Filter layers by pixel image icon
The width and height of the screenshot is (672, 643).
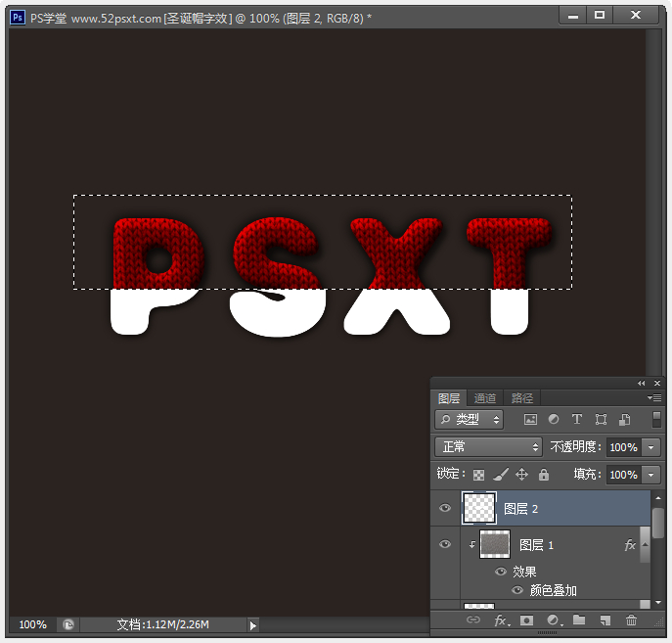(x=530, y=419)
